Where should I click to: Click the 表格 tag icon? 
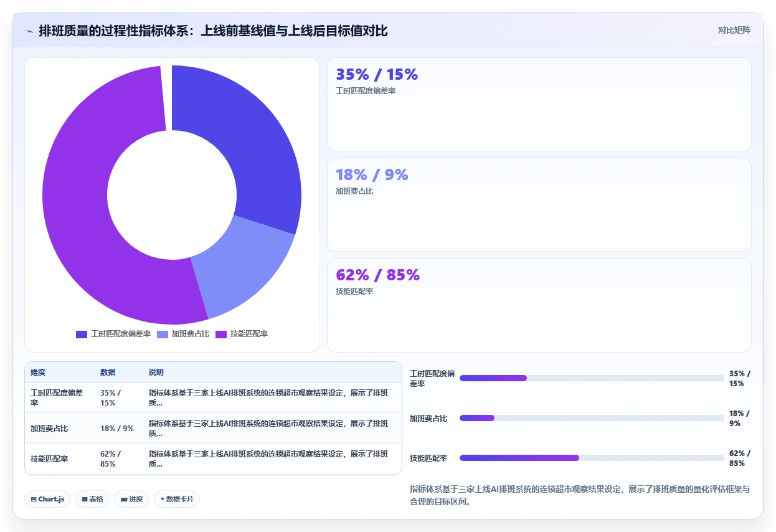tap(85, 499)
